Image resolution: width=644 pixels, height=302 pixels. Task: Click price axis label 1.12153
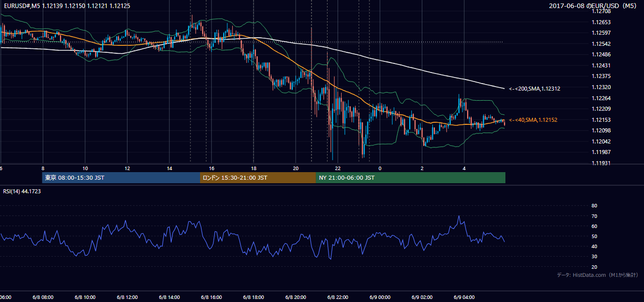coord(601,120)
